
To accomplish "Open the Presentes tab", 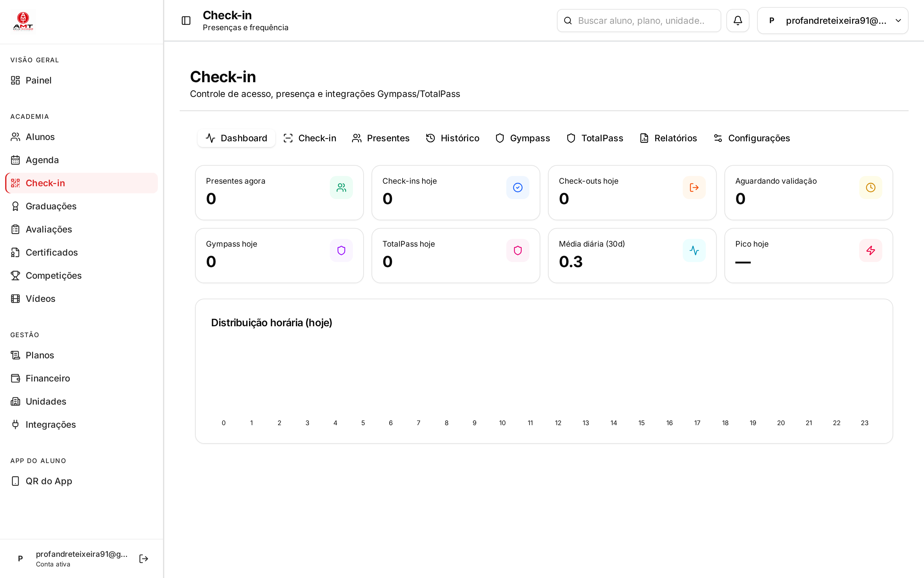I will [381, 138].
